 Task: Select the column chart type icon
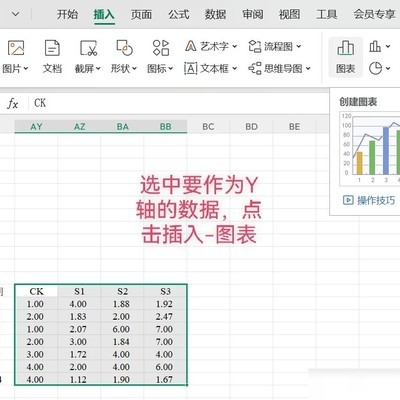375,46
